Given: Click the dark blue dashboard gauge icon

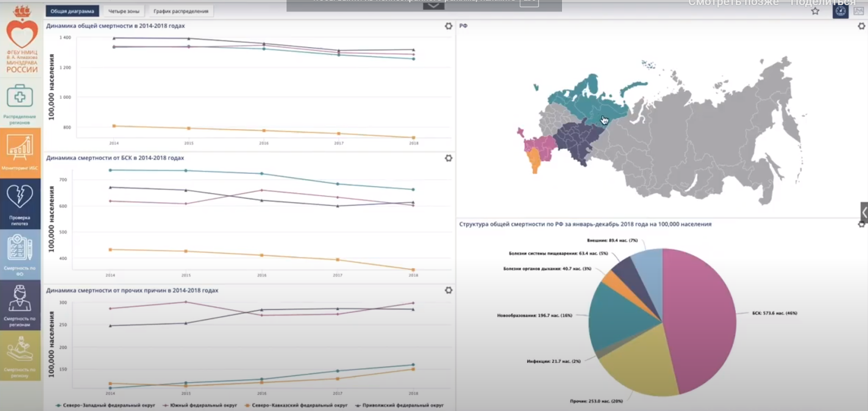Looking at the screenshot, I should tap(840, 11).
